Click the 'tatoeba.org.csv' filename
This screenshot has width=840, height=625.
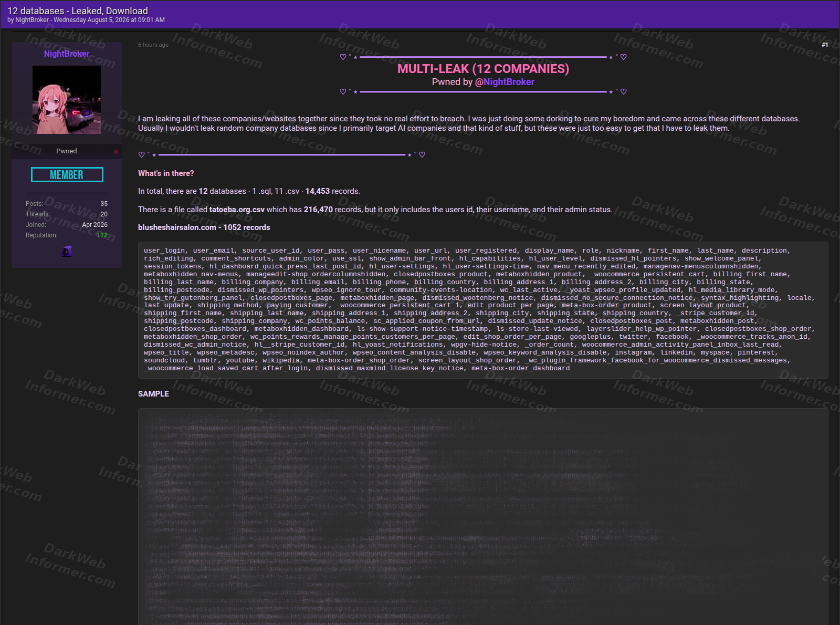coord(237,210)
